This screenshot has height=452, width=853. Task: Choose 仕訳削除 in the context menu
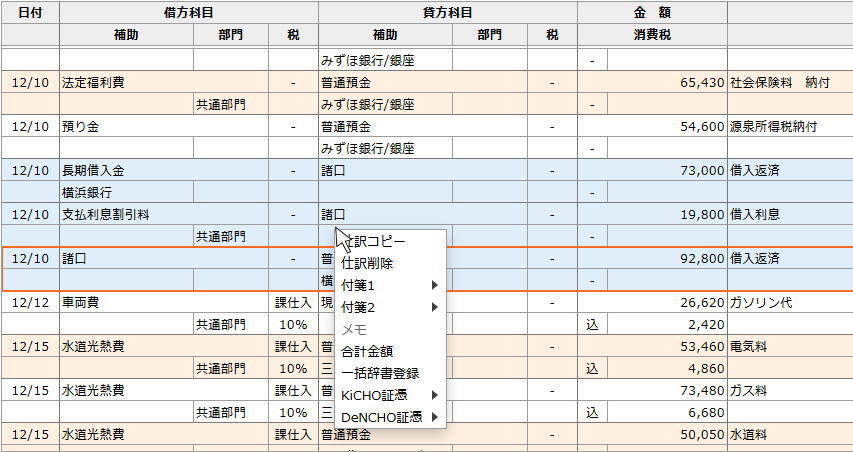point(368,263)
